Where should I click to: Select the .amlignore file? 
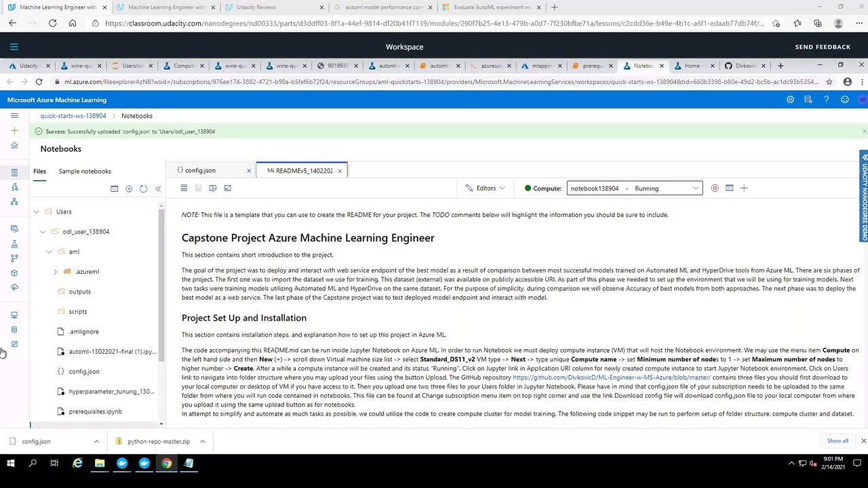tap(83, 331)
